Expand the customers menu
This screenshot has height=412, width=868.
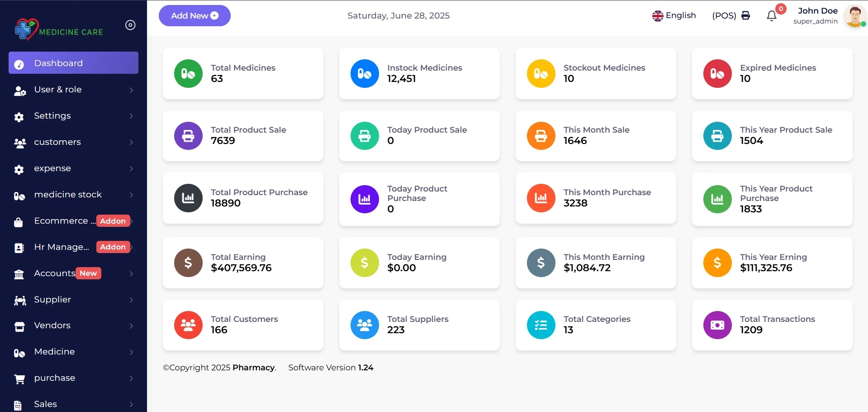click(x=56, y=142)
